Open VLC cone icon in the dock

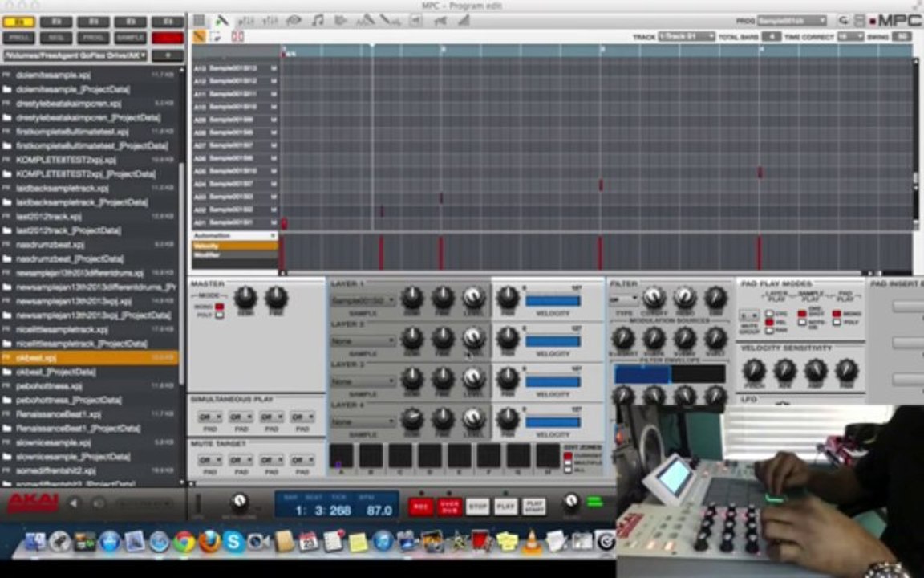(x=532, y=541)
